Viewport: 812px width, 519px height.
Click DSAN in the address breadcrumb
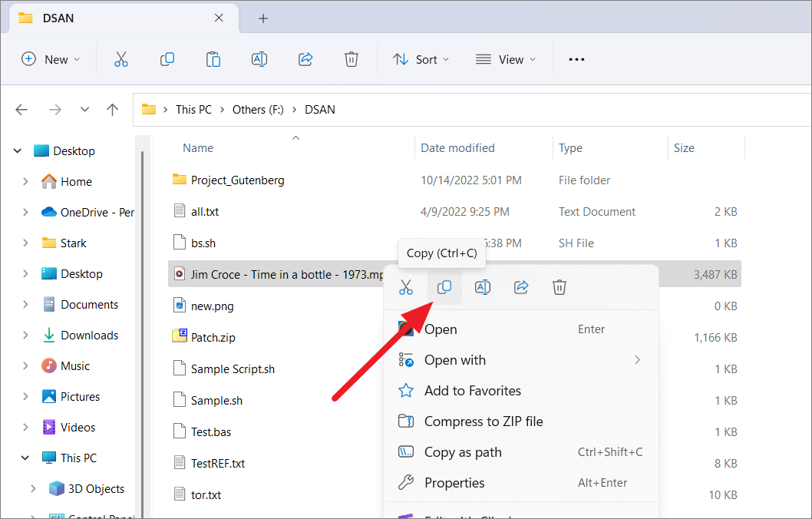[320, 110]
